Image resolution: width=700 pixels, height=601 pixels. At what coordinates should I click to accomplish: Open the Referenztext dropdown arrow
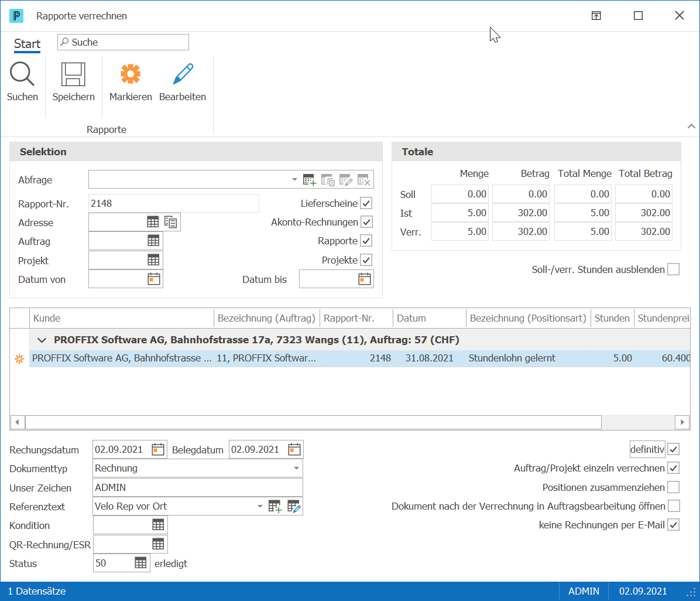click(x=260, y=506)
